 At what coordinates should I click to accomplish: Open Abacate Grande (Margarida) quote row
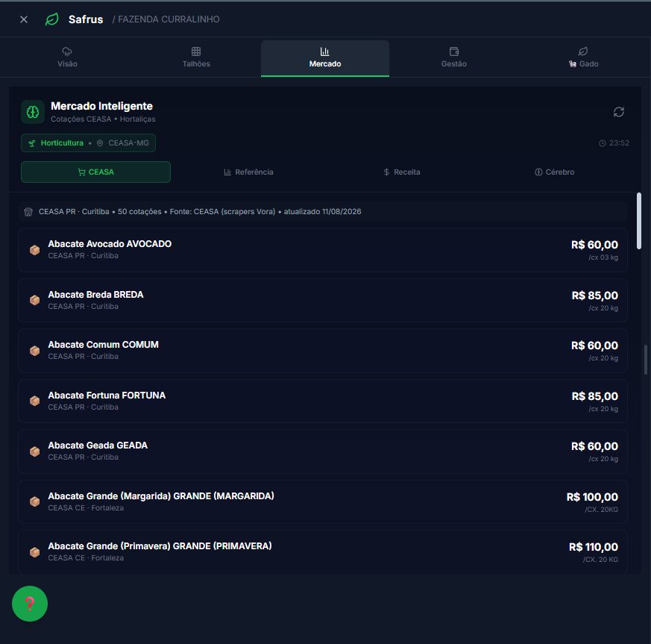tap(323, 502)
